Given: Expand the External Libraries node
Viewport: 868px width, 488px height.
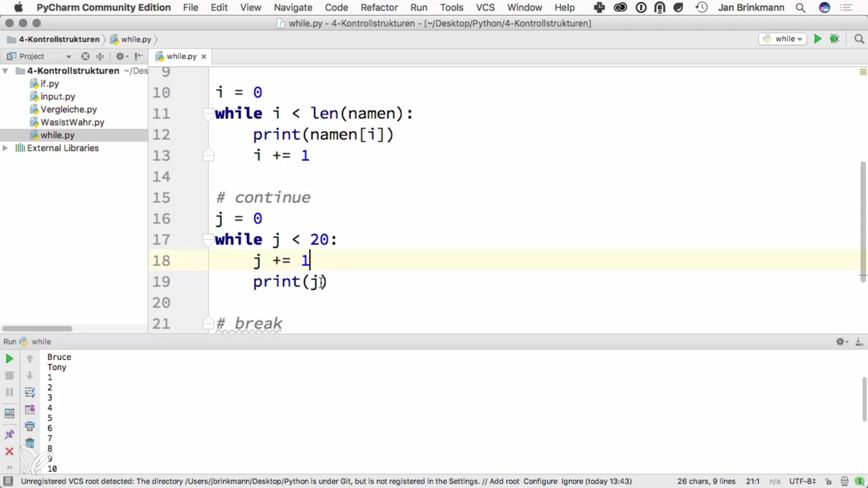Looking at the screenshot, I should 5,148.
